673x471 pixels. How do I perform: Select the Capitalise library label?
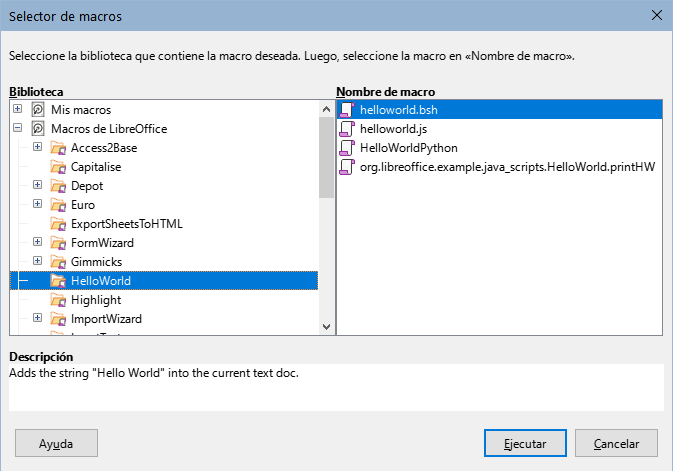[96, 167]
